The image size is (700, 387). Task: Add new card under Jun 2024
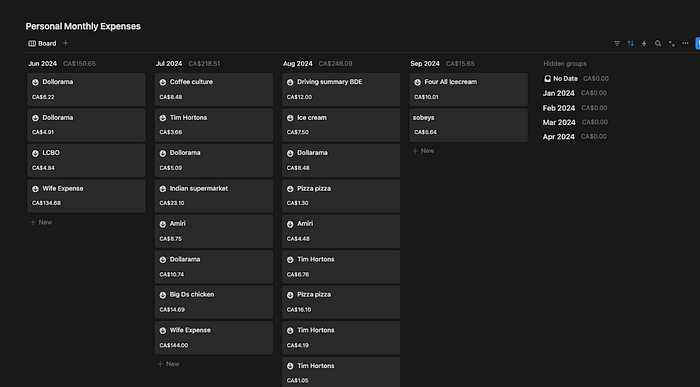[41, 222]
